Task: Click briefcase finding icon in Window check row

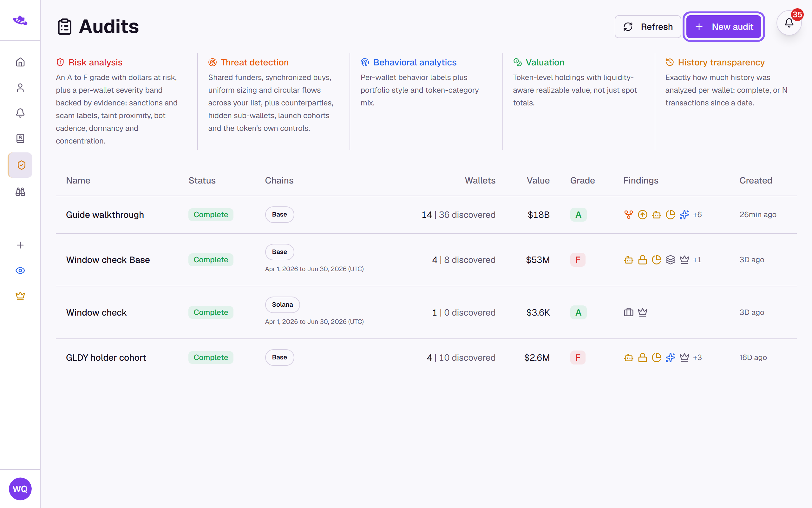Action: 628,312
